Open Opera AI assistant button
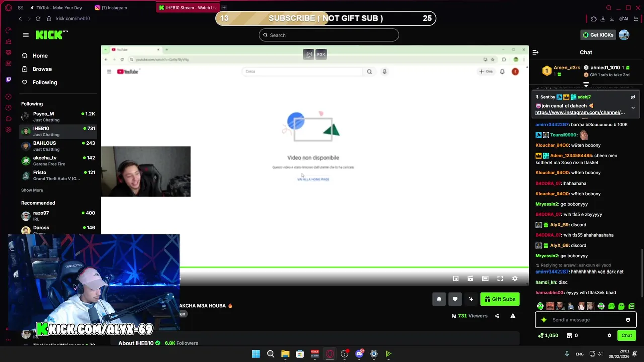This screenshot has height=362, width=644. click(x=623, y=19)
